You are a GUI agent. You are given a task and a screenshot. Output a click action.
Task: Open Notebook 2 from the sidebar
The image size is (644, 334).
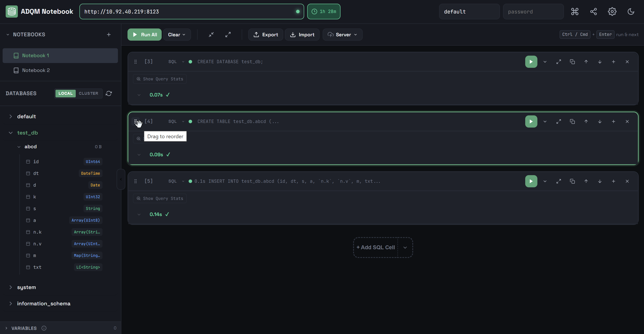tap(36, 70)
